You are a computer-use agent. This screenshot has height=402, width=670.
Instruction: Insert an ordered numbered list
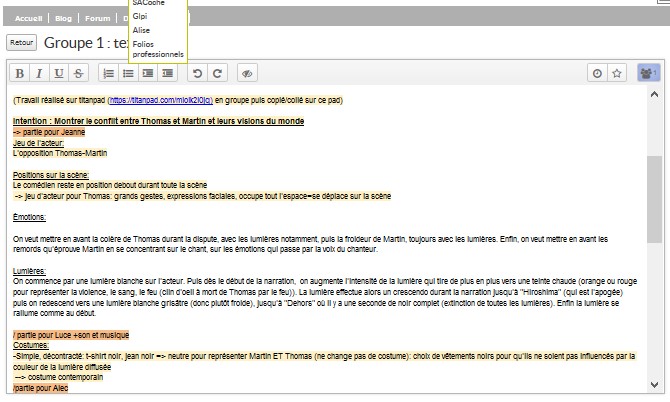108,73
